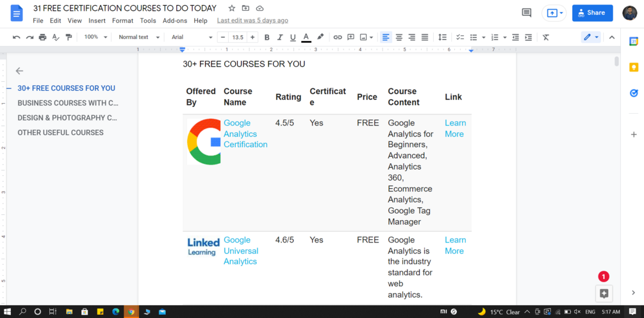Viewport: 644px width, 318px height.
Task: Check the cloud save status icon
Action: point(260,8)
